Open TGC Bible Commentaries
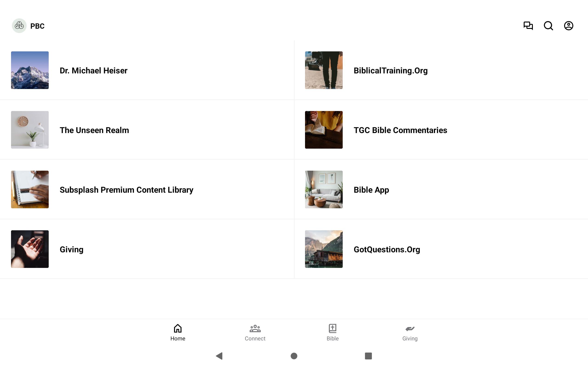Screen dimensions: 588x367 tap(400, 130)
